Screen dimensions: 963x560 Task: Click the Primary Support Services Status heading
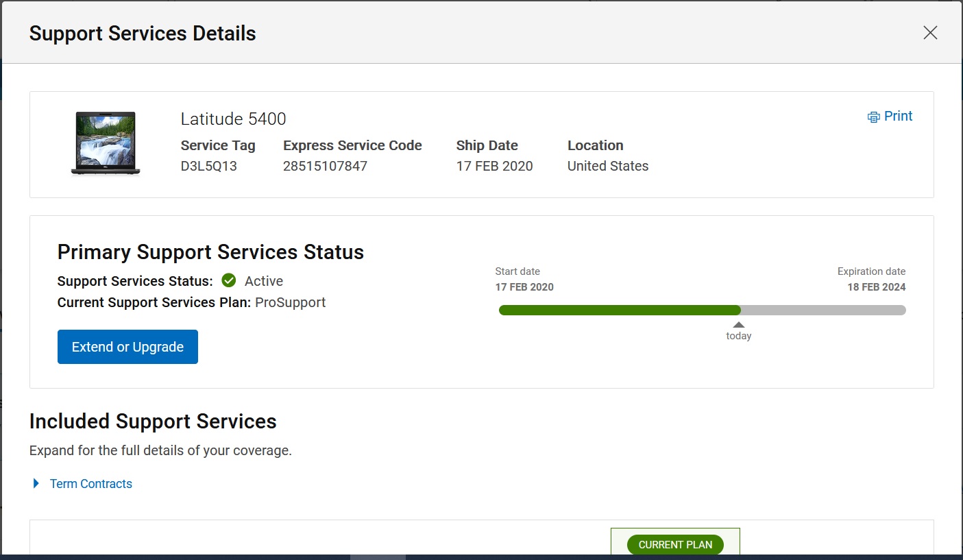210,252
